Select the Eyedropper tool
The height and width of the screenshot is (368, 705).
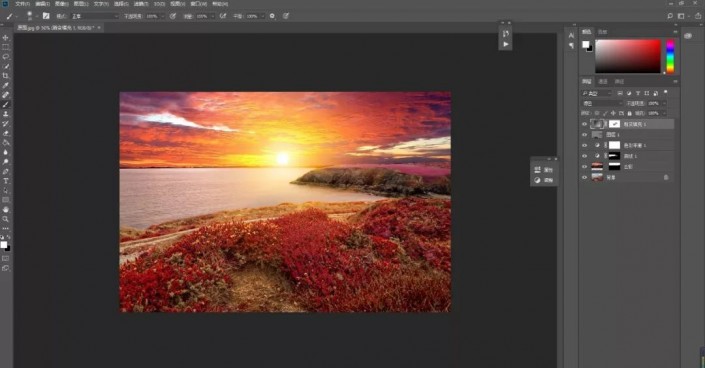[6, 85]
